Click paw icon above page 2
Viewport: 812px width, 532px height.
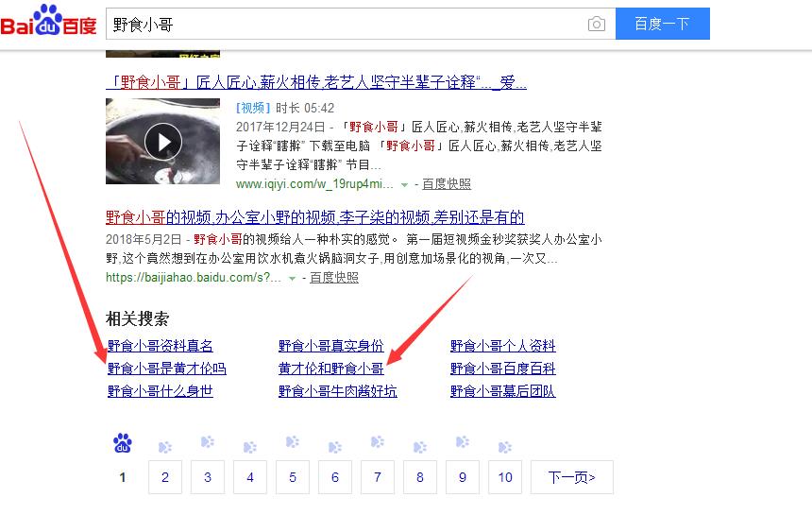164,447
